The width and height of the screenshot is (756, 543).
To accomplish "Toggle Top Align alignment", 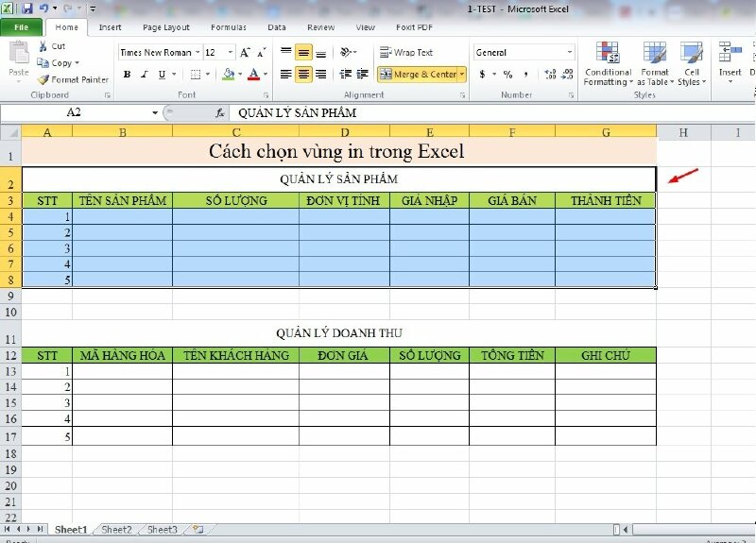I will pos(286,52).
